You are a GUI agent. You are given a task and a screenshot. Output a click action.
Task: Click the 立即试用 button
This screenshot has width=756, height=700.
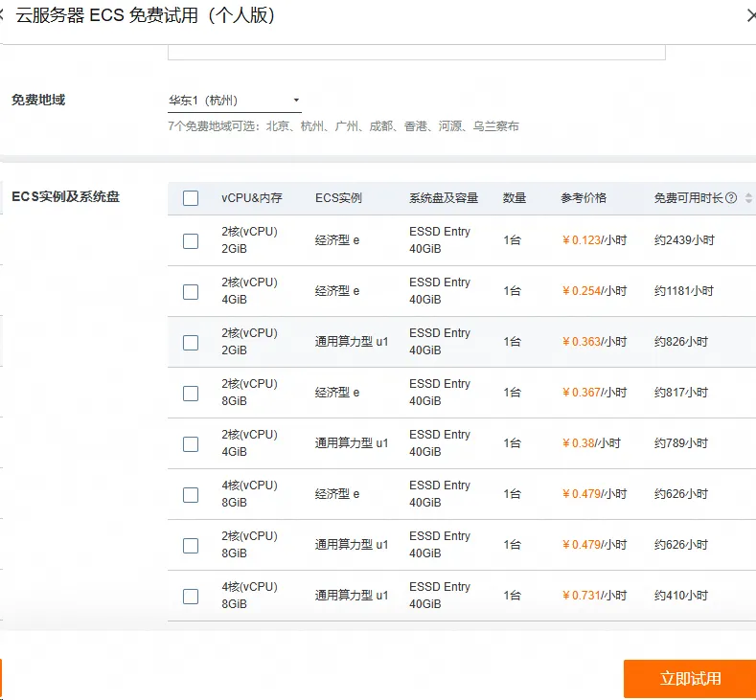pyautogui.click(x=690, y=679)
